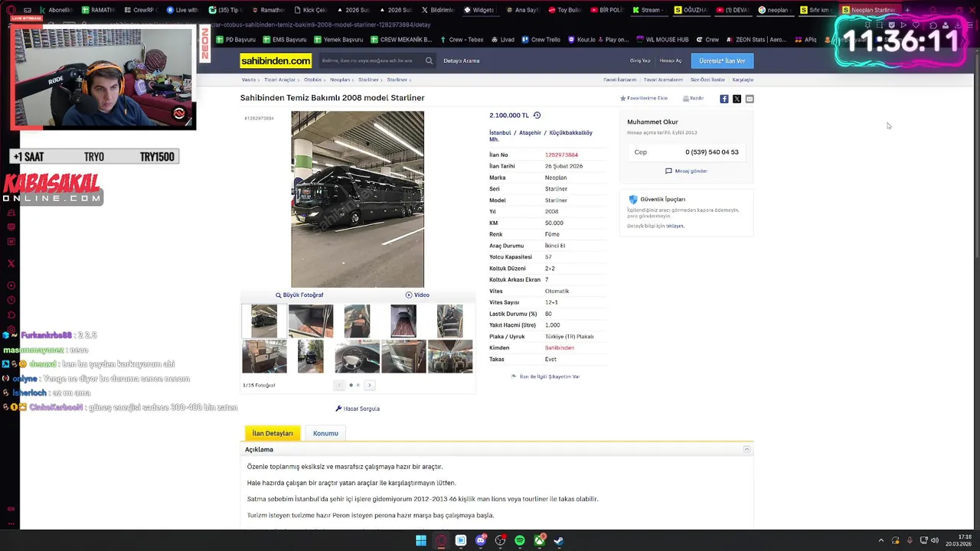
Task: Click Neoplan breadcrumb
Action: point(340,80)
